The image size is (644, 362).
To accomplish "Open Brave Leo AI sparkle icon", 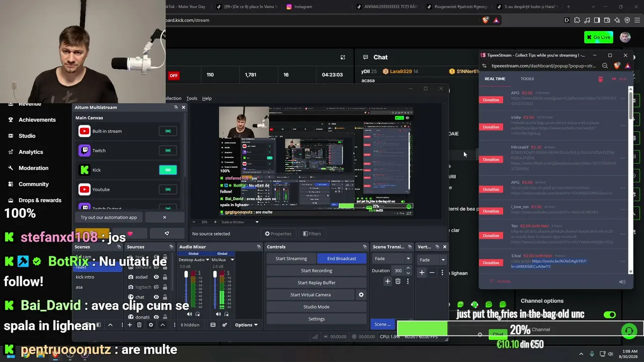I will click(617, 20).
